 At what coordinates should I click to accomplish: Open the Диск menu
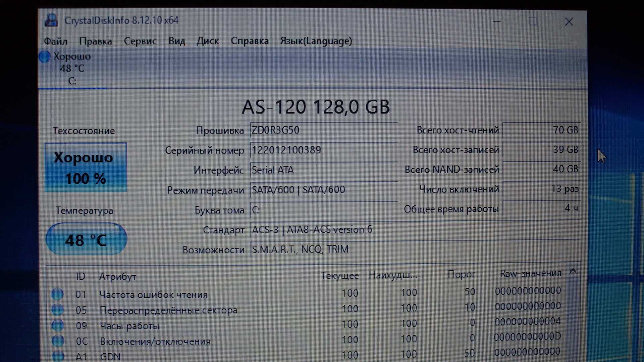(x=208, y=41)
